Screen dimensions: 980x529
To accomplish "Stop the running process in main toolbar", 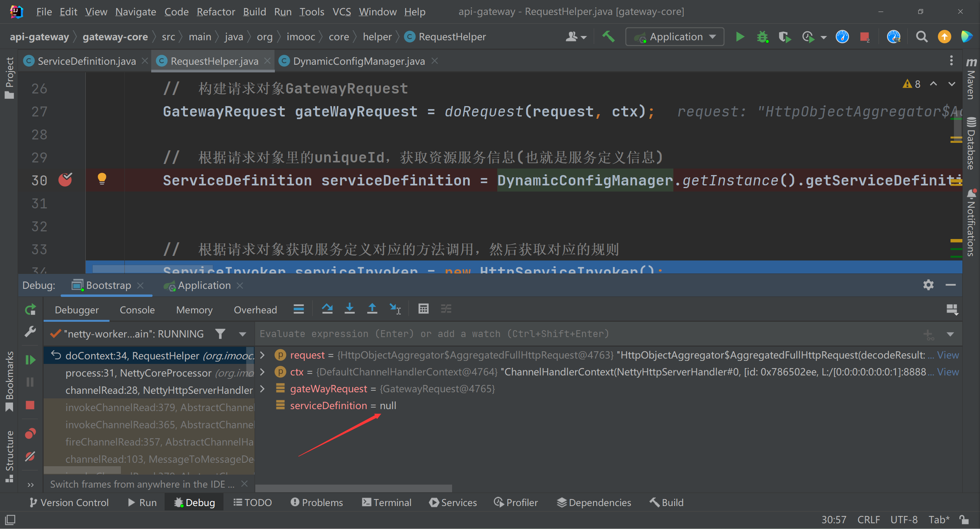I will (x=864, y=37).
